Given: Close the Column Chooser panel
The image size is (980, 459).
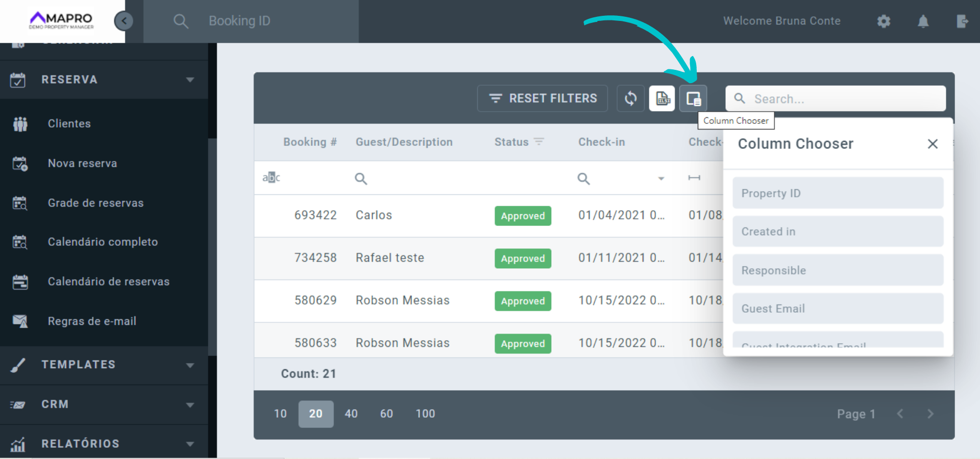Looking at the screenshot, I should pyautogui.click(x=933, y=144).
